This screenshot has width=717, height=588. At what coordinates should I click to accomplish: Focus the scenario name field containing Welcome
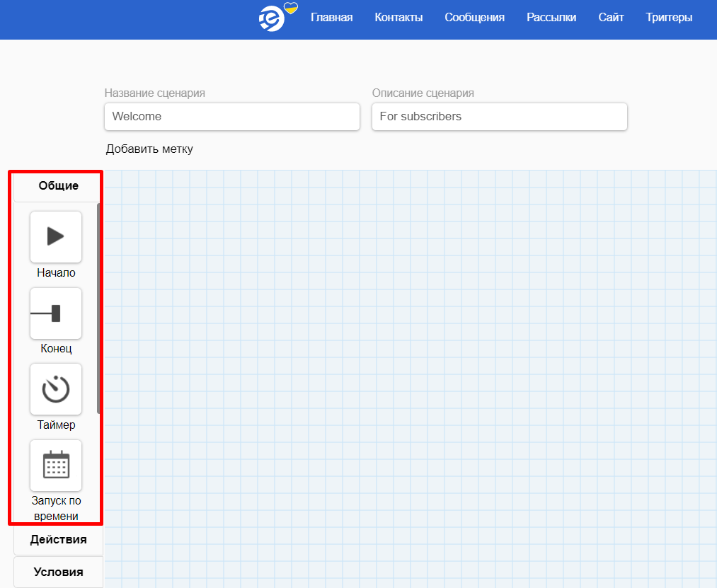231,117
